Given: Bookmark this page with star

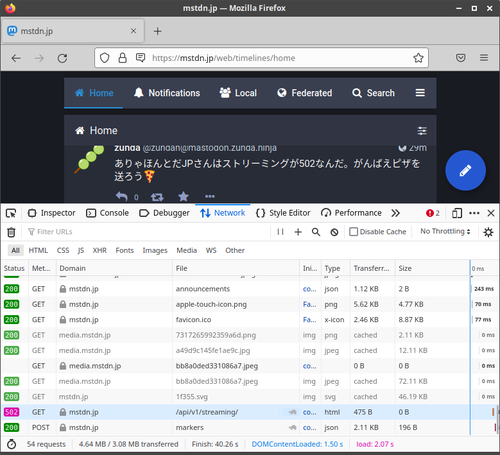Looking at the screenshot, I should coord(418,58).
